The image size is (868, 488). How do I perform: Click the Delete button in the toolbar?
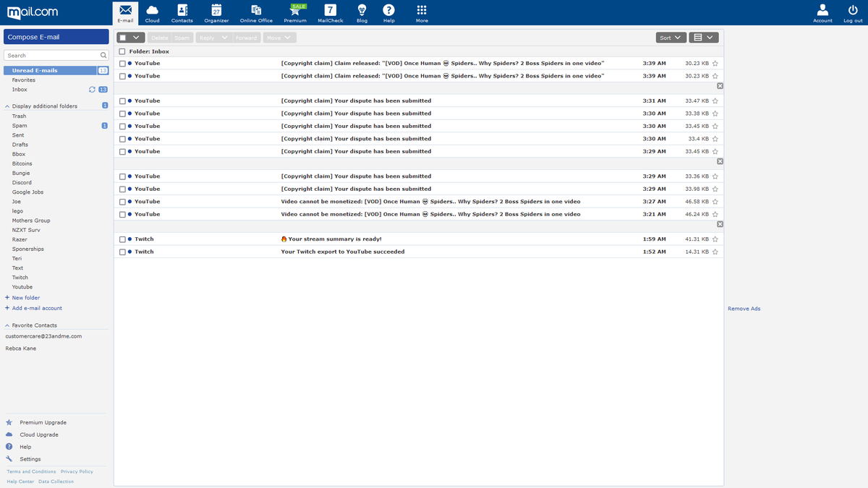159,38
